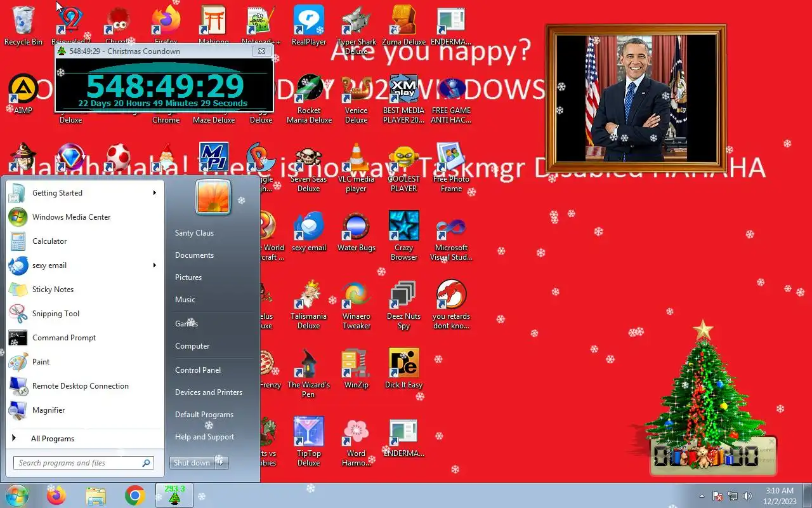The height and width of the screenshot is (508, 812).
Task: Open TipTop Deluxe desktop icon
Action: [309, 442]
